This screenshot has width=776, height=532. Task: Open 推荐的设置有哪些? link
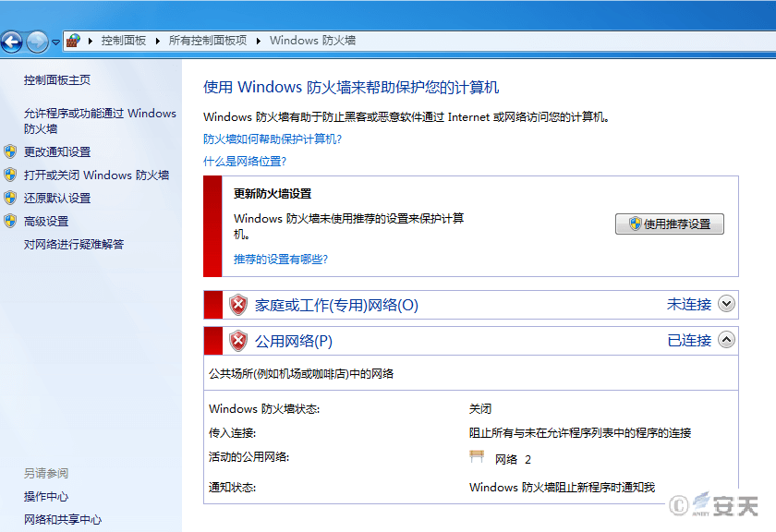pos(281,260)
